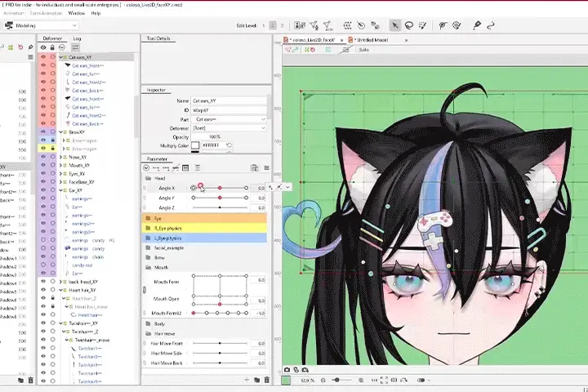
Task: Hide the Mouth_XY deformer
Action: click(43, 165)
